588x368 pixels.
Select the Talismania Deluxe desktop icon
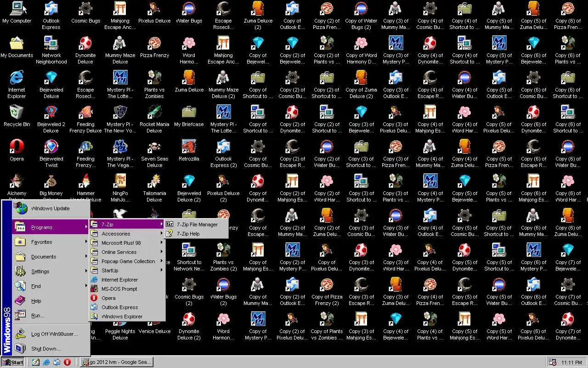point(154,188)
